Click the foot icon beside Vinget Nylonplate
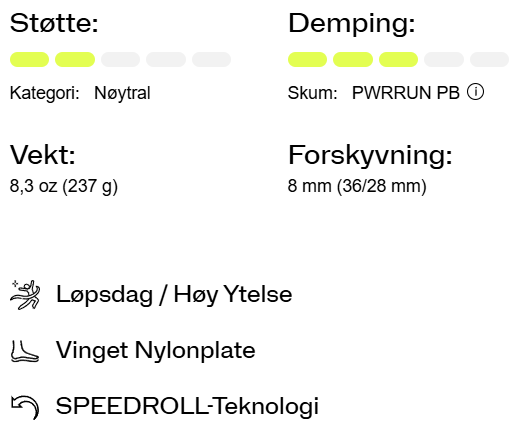 coord(25,351)
